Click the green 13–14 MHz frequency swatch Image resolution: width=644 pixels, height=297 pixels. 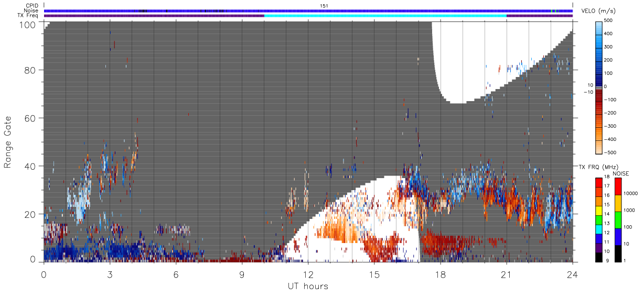[x=599, y=220]
